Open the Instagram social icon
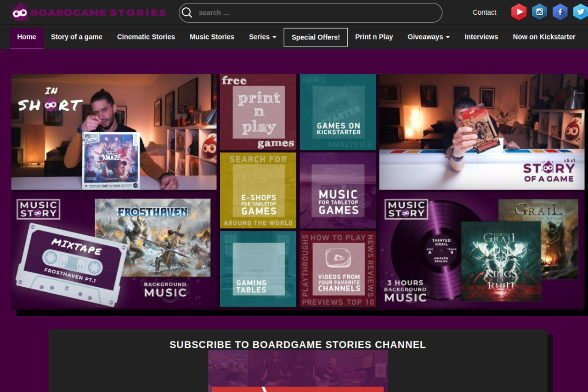588x392 pixels. 539,12
